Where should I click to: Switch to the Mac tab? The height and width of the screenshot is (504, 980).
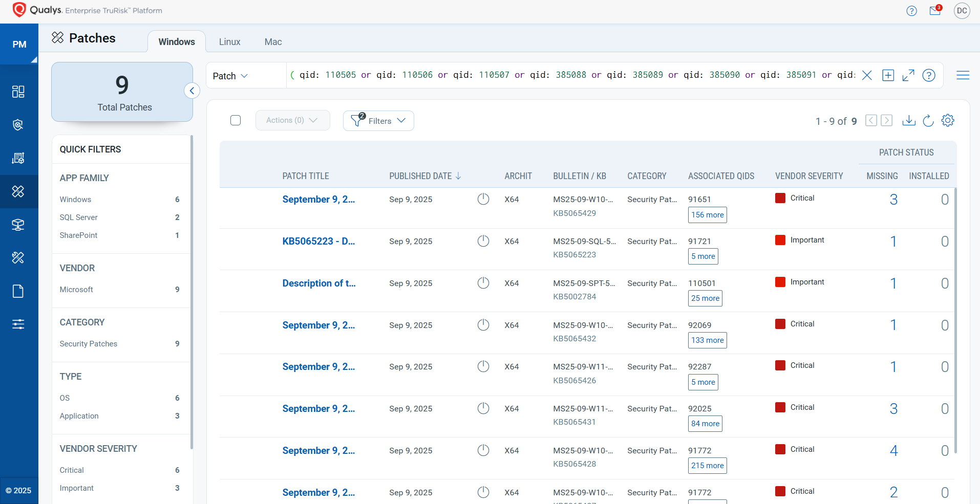(273, 42)
